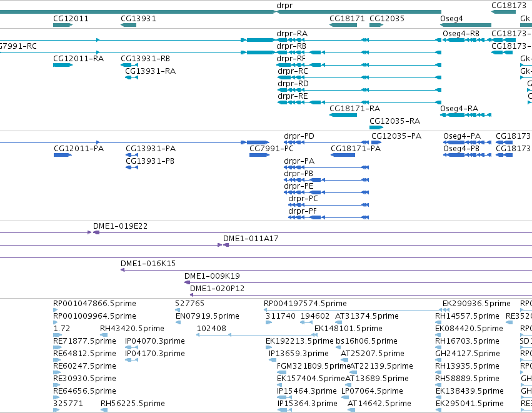Select EST IP04070.3prime

pos(155,341)
